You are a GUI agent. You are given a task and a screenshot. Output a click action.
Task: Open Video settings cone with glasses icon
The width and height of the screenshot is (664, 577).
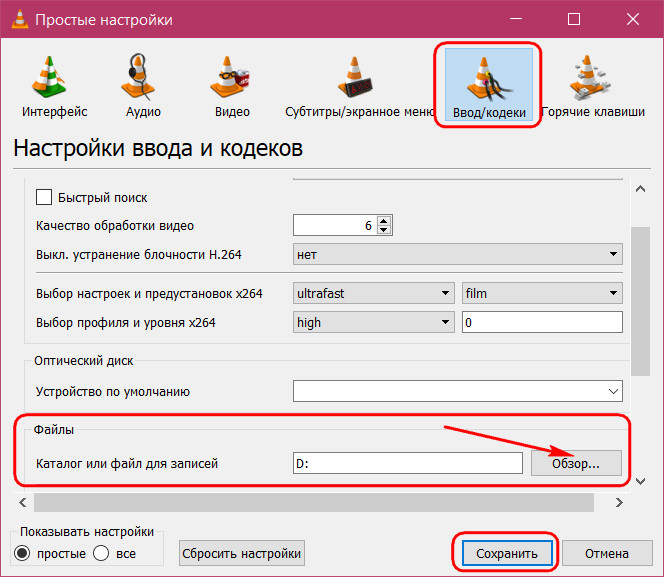coord(230,77)
